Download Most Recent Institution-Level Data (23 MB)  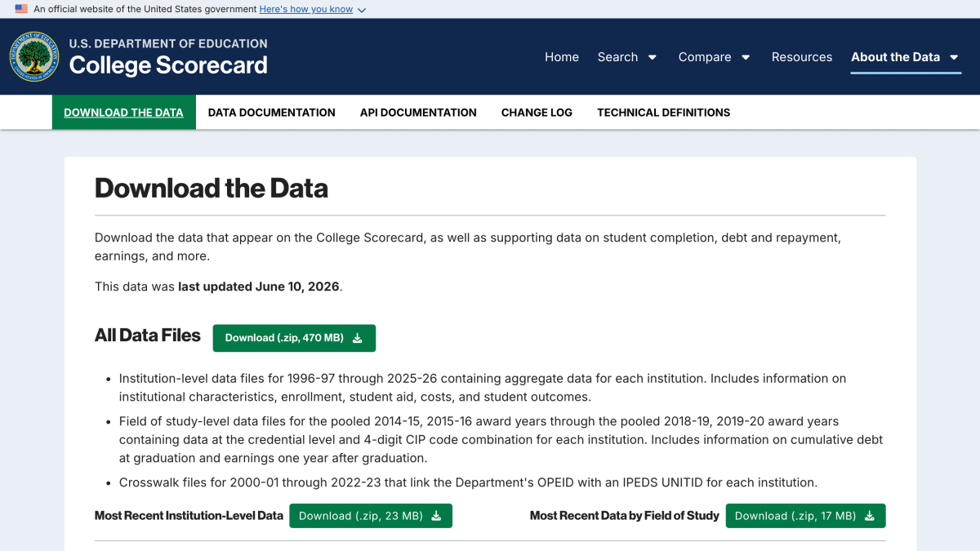[x=371, y=516]
